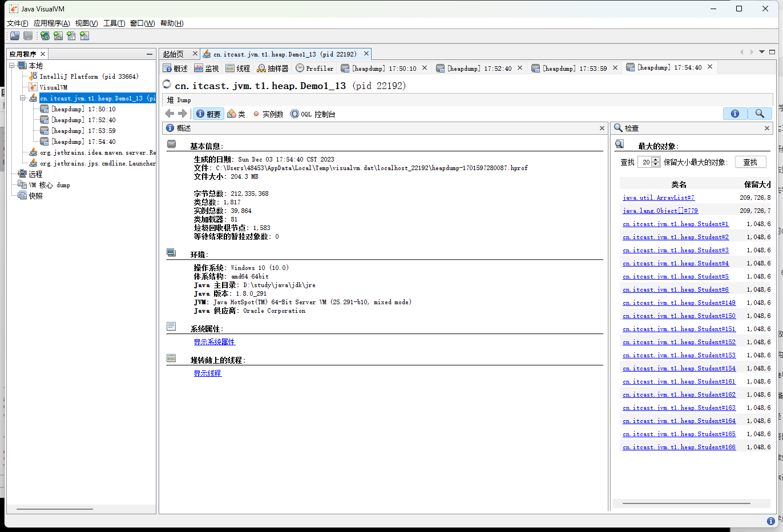Image resolution: width=783 pixels, height=532 pixels.
Task: Select IntelliJ Platform (pid 33664) in tree
Action: click(x=84, y=76)
